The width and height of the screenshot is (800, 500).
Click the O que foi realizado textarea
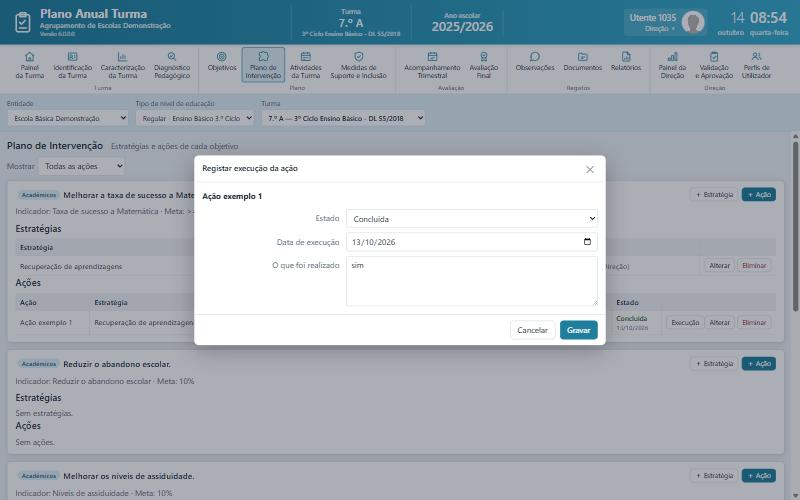(472, 281)
